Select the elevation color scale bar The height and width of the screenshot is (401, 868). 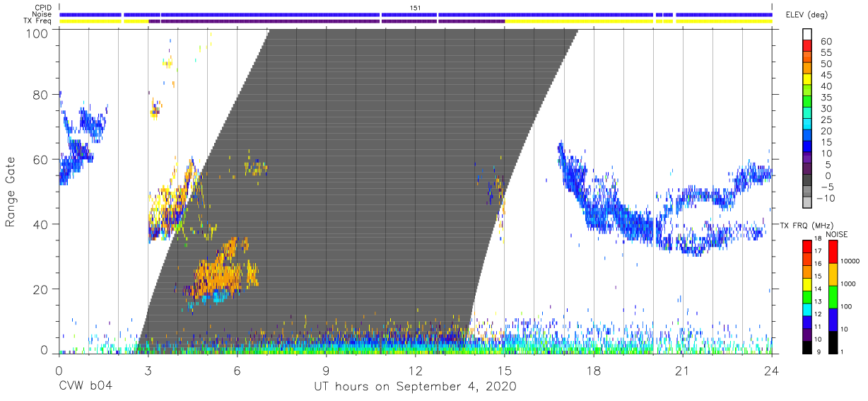[808, 119]
